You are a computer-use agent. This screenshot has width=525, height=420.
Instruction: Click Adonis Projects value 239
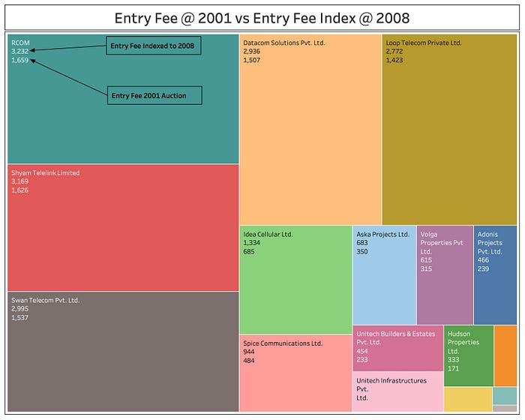click(483, 269)
